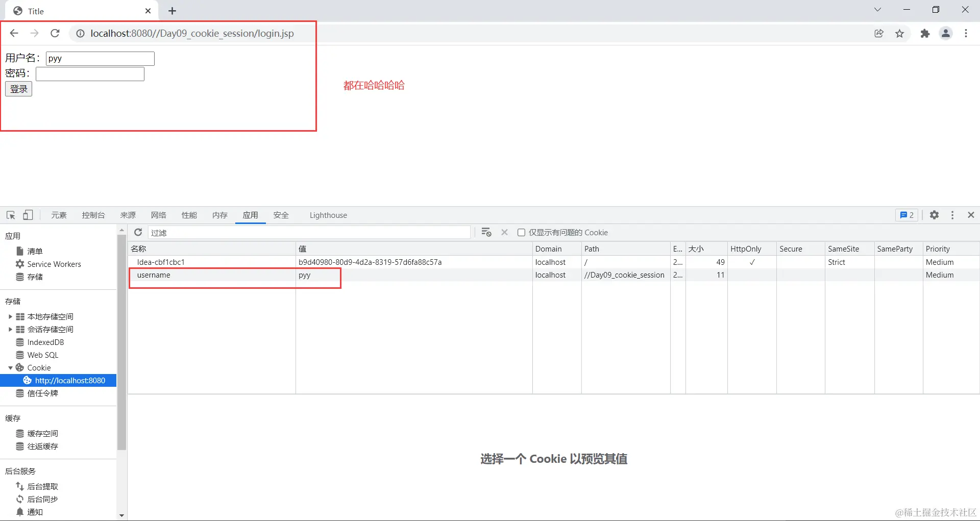Enable 仅显示有问题的 Cookie checkbox
This screenshot has height=521, width=980.
point(521,232)
